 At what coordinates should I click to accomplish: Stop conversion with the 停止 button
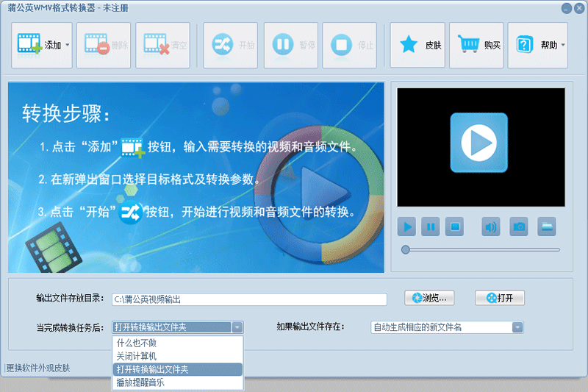pos(350,45)
